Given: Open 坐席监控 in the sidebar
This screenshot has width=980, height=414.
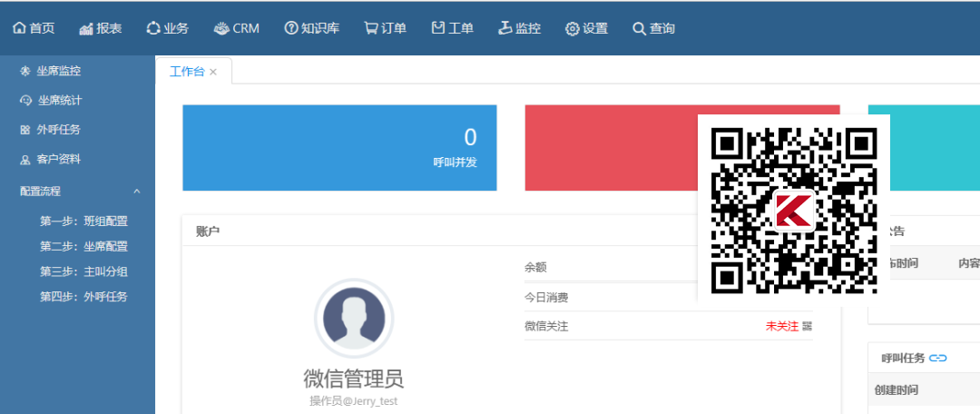Looking at the screenshot, I should [59, 72].
